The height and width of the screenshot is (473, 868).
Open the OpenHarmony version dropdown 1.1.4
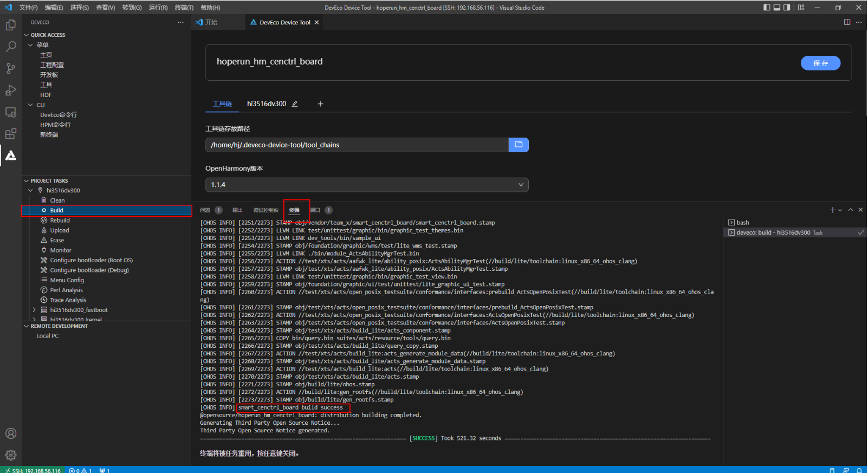pos(367,185)
